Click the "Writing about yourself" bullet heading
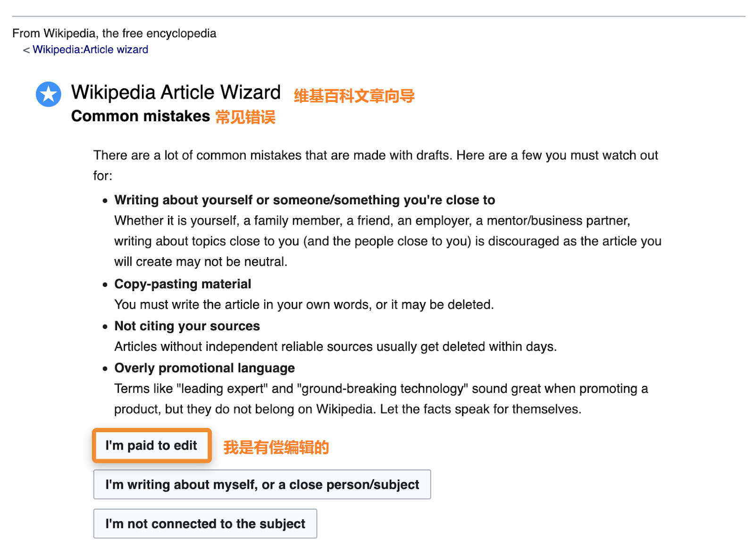 click(x=304, y=200)
